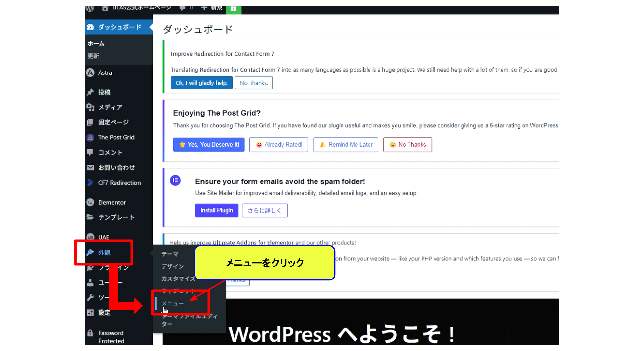
Task: Click the 'Install Plugin' button
Action: click(217, 211)
